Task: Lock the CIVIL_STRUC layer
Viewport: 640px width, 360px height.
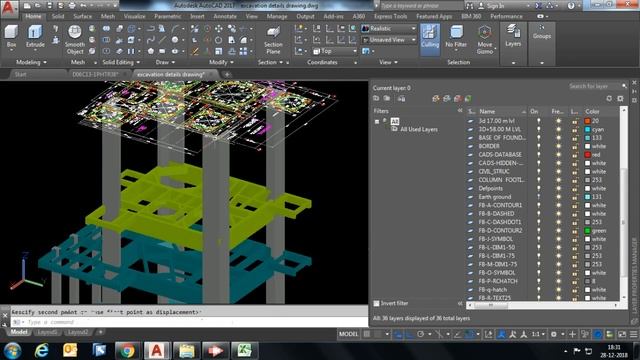Action: [x=575, y=171]
